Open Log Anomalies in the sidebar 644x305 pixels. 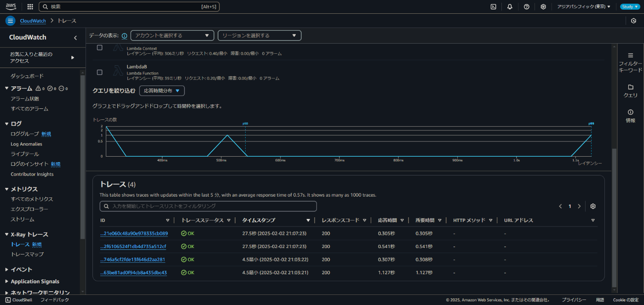coord(26,144)
